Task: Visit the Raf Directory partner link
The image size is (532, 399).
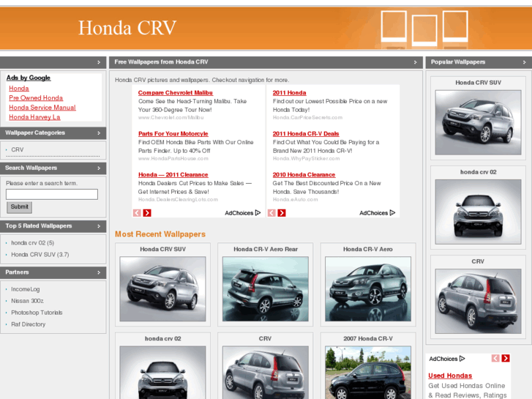Action: [28, 324]
